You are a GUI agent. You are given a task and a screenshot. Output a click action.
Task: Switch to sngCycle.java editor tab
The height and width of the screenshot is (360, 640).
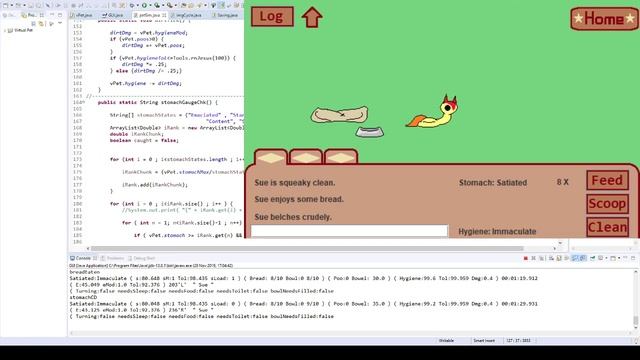tap(187, 15)
